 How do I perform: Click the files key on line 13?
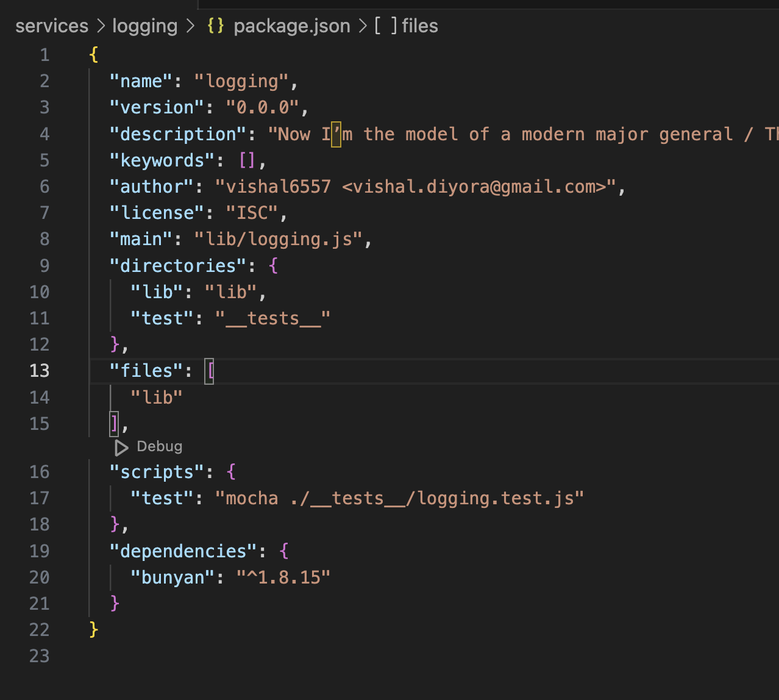point(146,371)
